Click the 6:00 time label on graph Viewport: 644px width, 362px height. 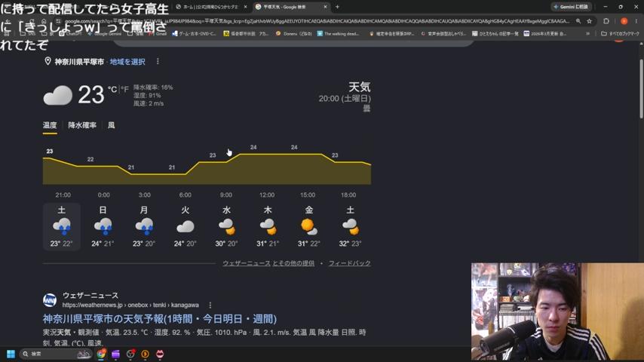(x=186, y=195)
